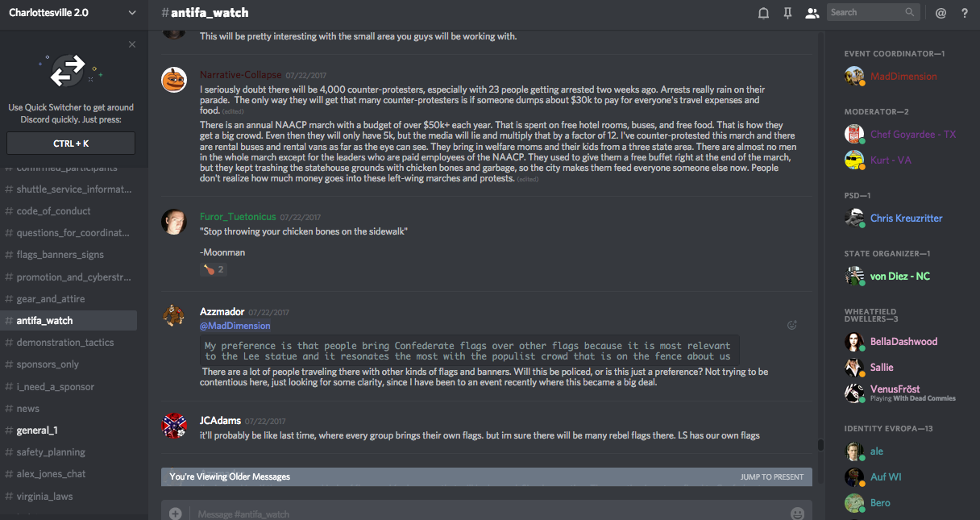This screenshot has width=980, height=520.
Task: Show pinned messages
Action: [787, 13]
